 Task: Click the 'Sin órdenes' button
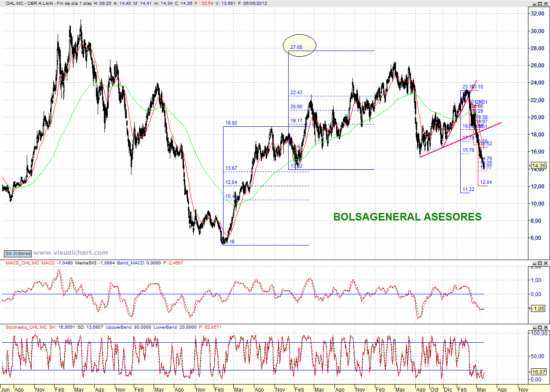coord(18,253)
